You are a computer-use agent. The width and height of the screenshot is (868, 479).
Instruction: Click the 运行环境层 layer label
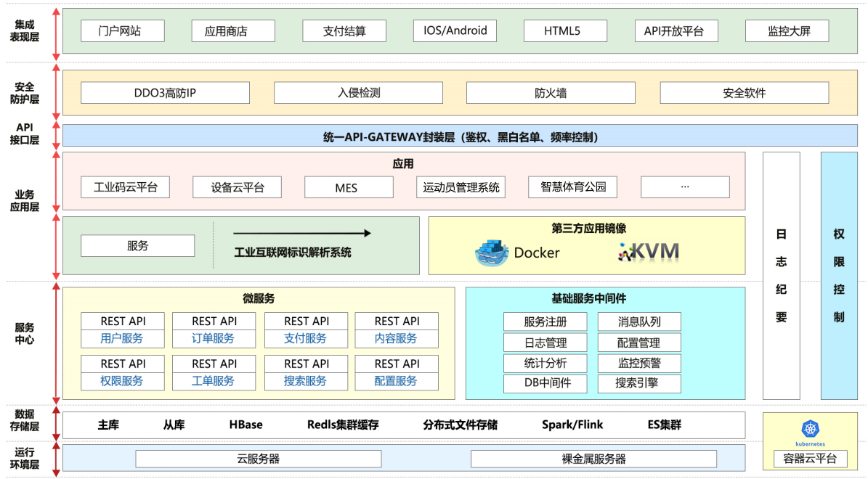click(x=25, y=459)
